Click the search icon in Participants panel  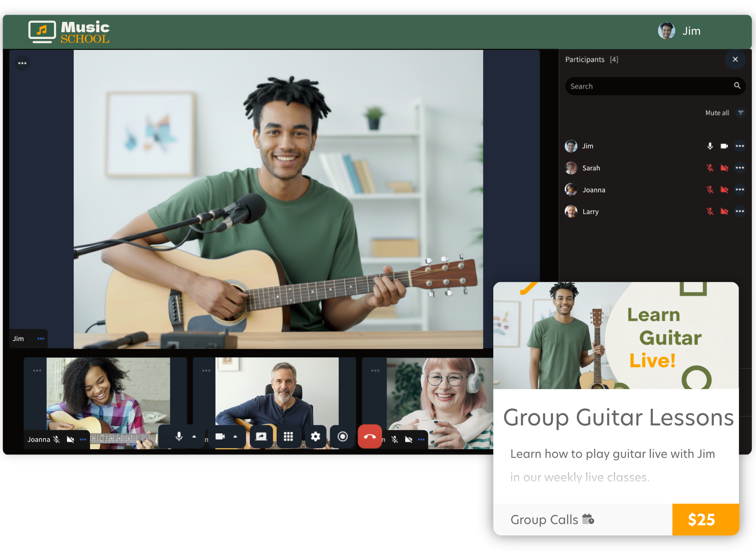[x=737, y=86]
